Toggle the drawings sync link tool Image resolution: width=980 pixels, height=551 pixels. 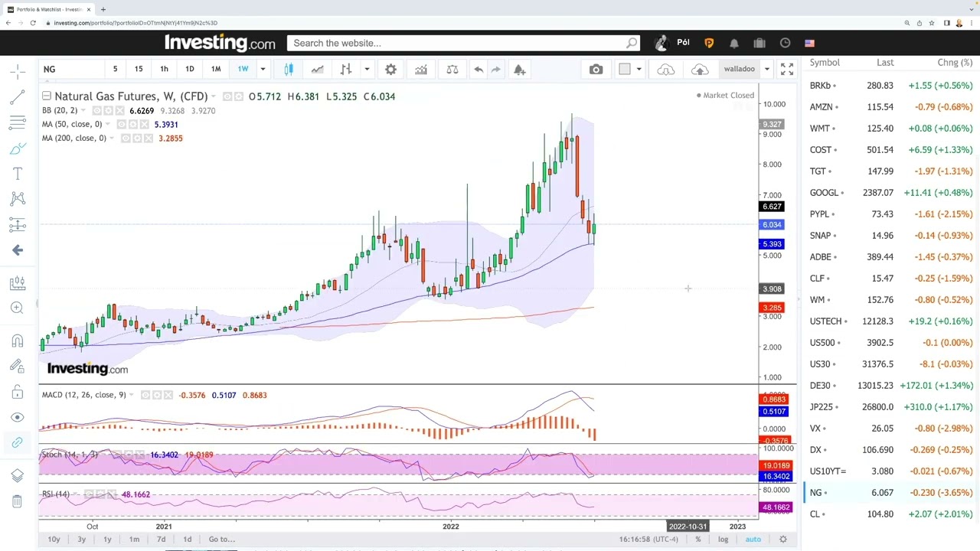[x=18, y=442]
